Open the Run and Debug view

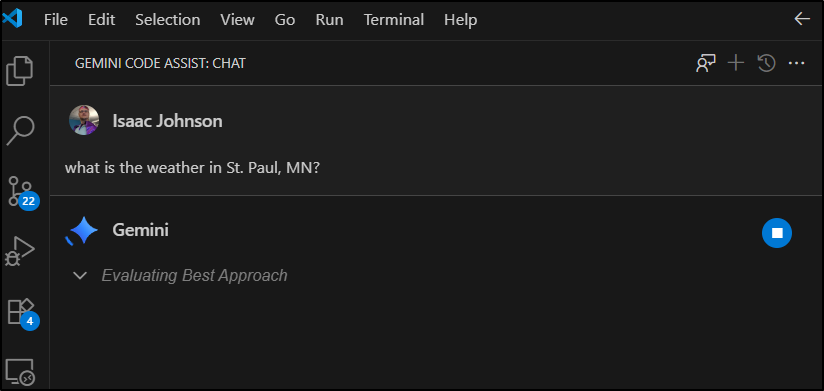(x=20, y=251)
